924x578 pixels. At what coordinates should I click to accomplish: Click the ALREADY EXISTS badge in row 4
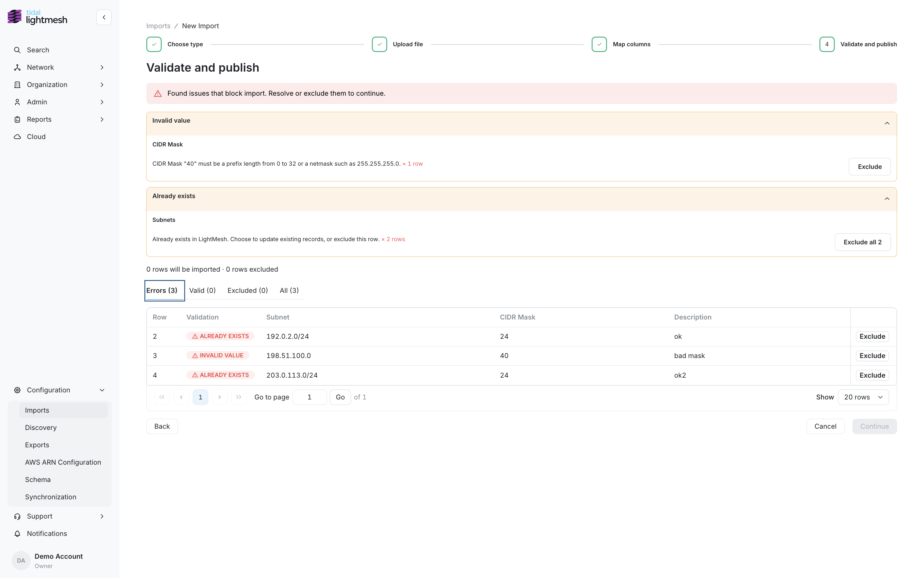point(220,375)
